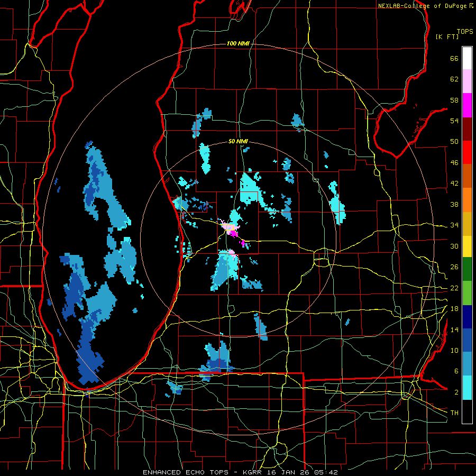Click the legend value 30
Image resolution: width=476 pixels, height=476 pixels.
[454, 246]
